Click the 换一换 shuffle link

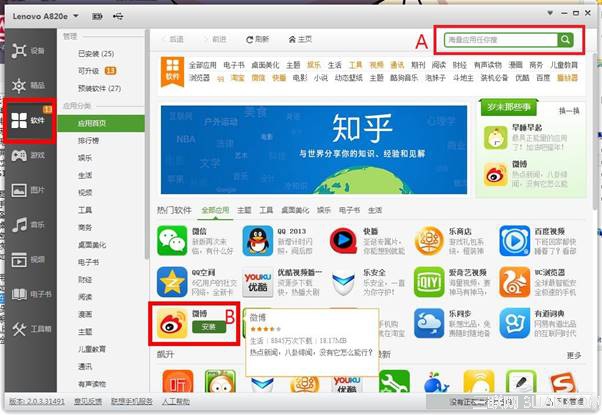pos(569,111)
